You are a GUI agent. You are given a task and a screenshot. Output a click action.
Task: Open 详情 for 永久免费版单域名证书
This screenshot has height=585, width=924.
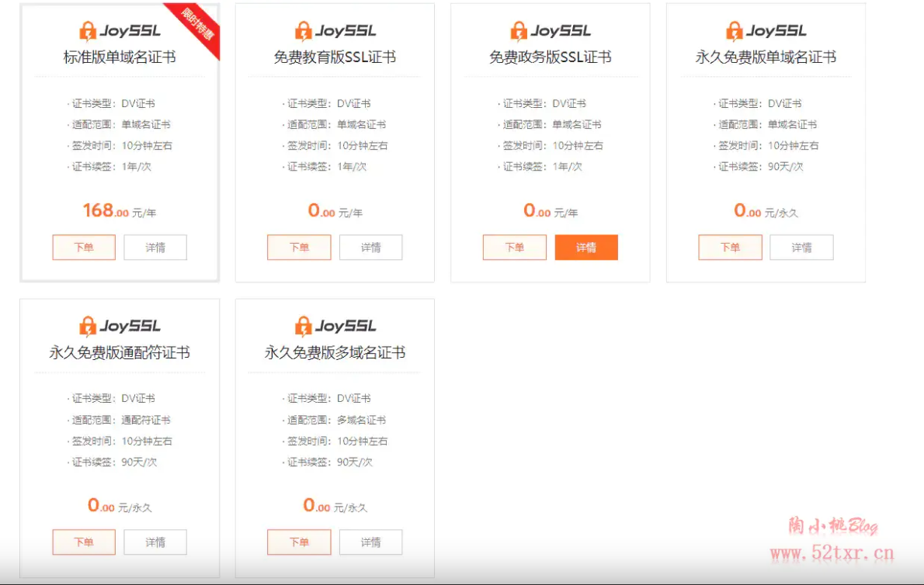(801, 247)
